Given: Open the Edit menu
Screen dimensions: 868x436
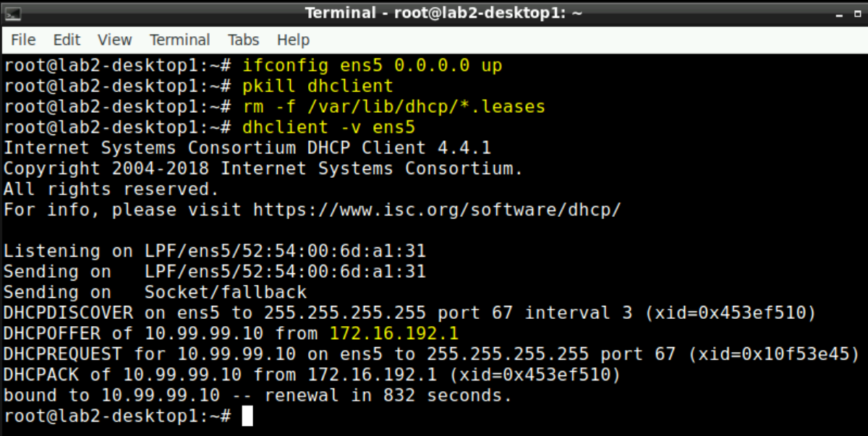Looking at the screenshot, I should click(67, 40).
